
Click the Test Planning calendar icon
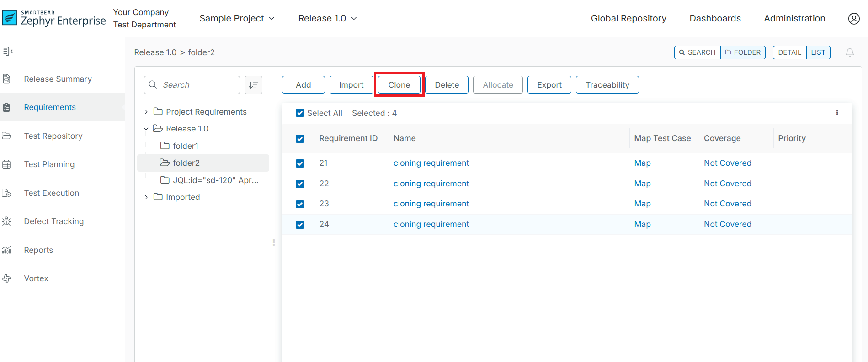click(7, 164)
